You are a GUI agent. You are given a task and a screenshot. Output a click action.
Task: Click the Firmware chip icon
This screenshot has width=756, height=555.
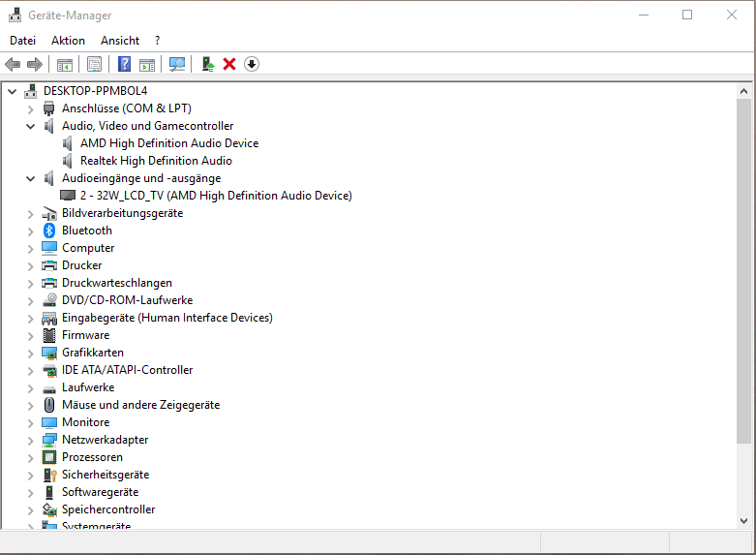[x=49, y=335]
